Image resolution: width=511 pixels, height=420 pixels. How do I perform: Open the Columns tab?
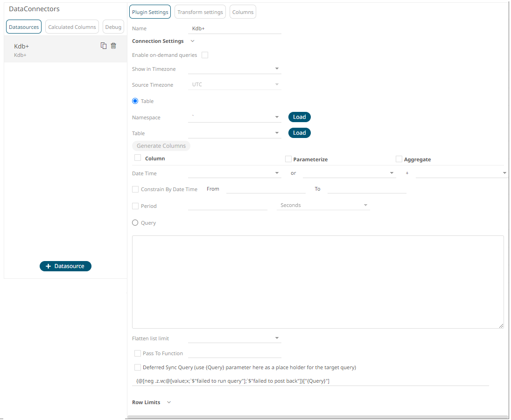tap(243, 12)
